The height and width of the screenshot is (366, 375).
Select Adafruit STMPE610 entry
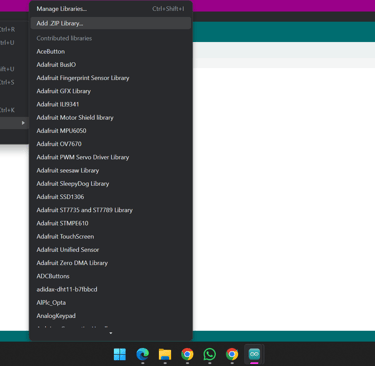[x=111, y=223]
